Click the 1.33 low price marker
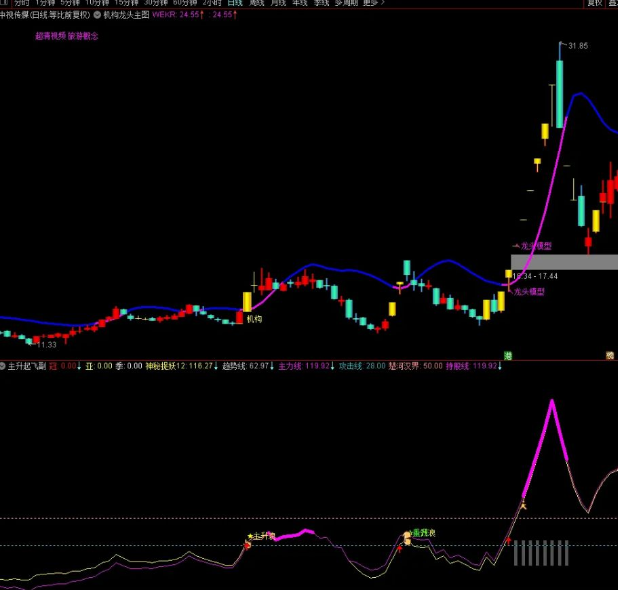618x591 pixels. point(48,344)
